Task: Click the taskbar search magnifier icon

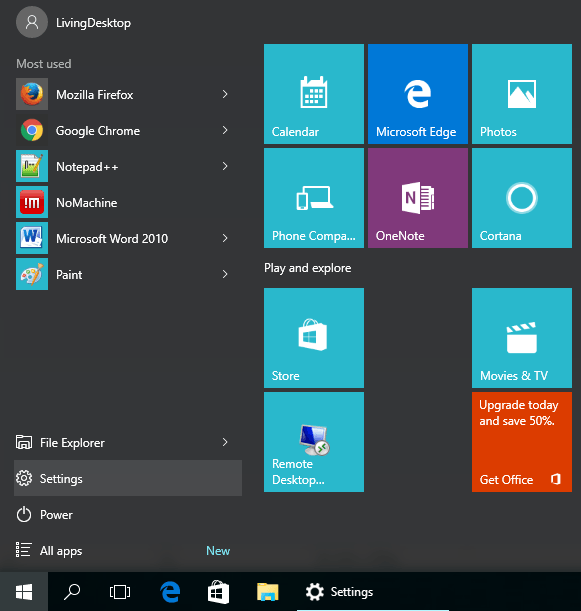Action: 72,592
